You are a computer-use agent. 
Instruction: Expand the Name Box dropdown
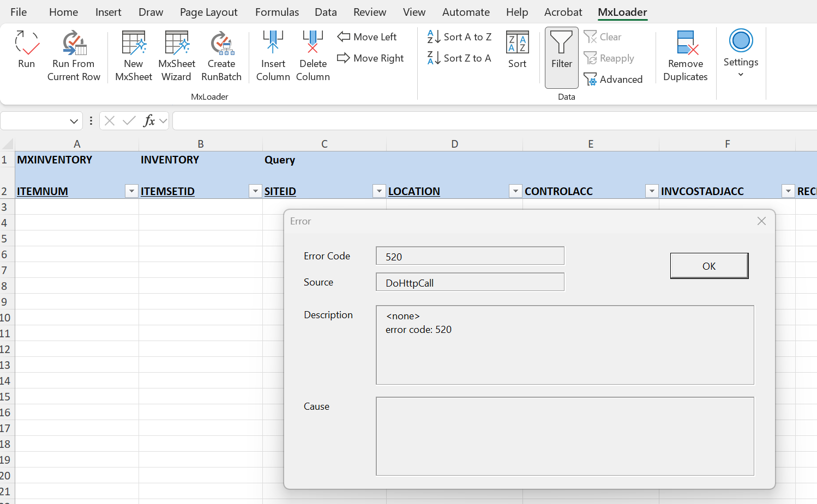[74, 121]
